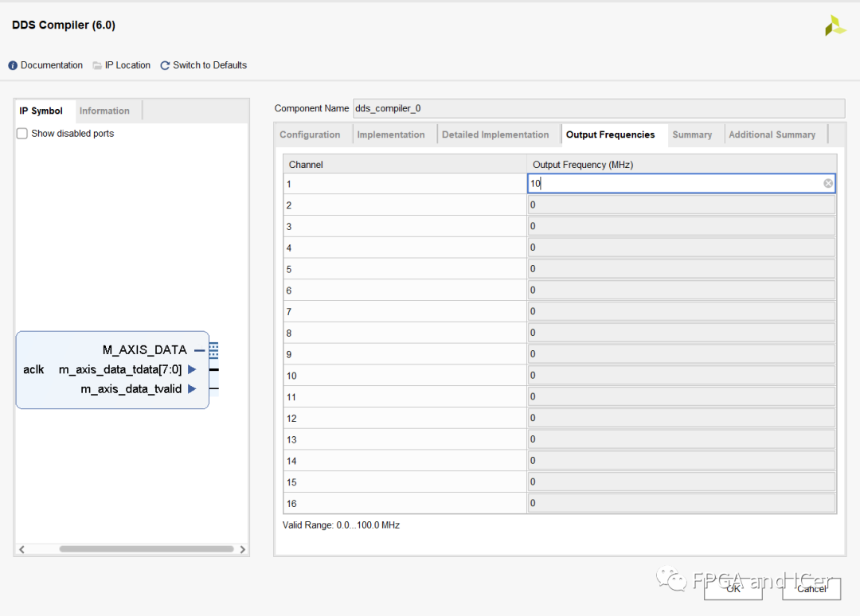Viewport: 860px width, 616px height.
Task: Clear the channel 1 frequency field
Action: tap(827, 184)
